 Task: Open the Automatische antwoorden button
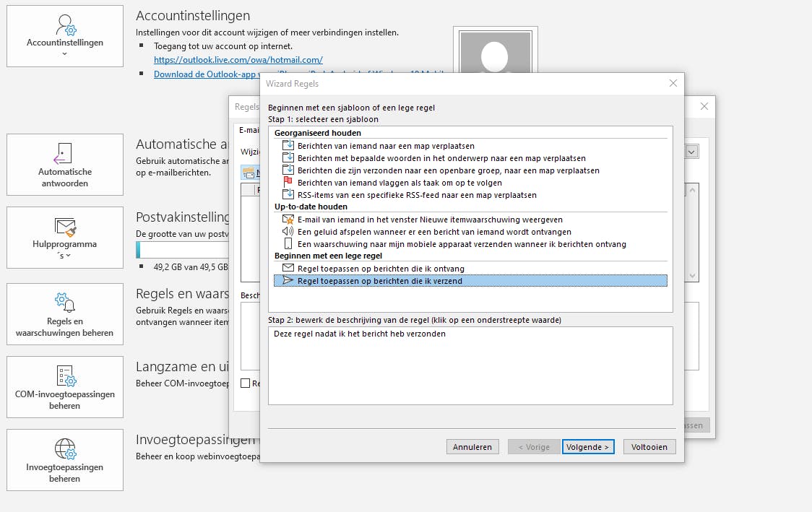65,165
